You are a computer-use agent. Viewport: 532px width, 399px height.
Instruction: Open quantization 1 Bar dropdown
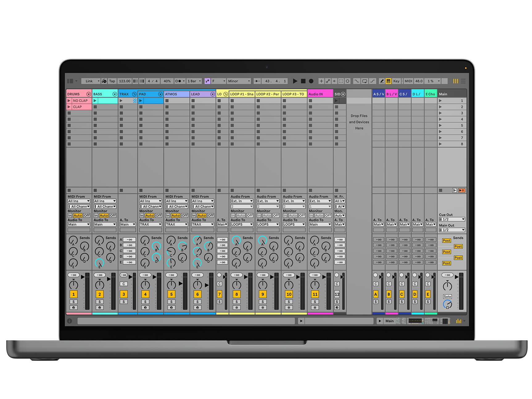[194, 81]
